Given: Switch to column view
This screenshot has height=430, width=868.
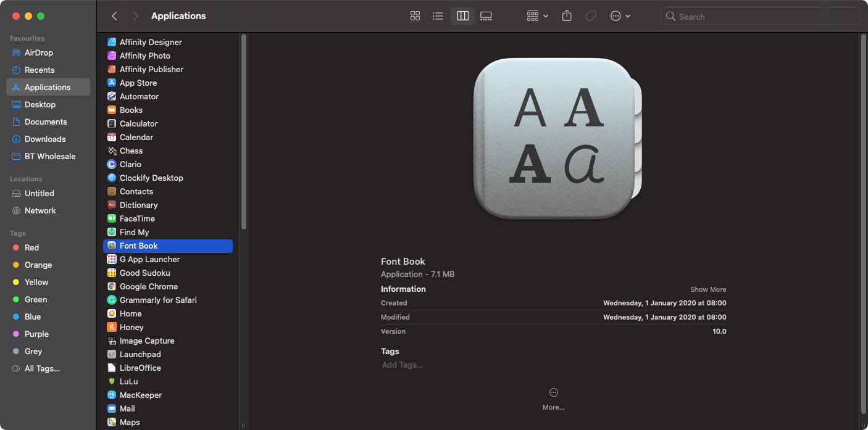Looking at the screenshot, I should click(462, 16).
